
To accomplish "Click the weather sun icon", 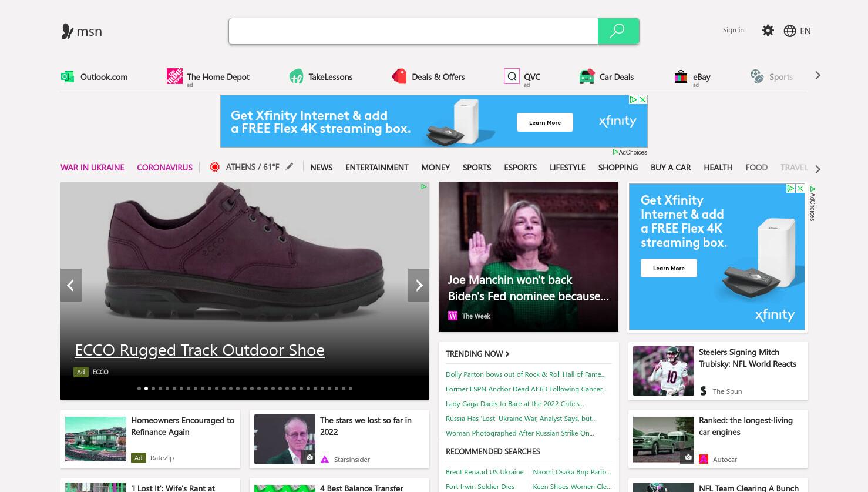I will pos(215,167).
